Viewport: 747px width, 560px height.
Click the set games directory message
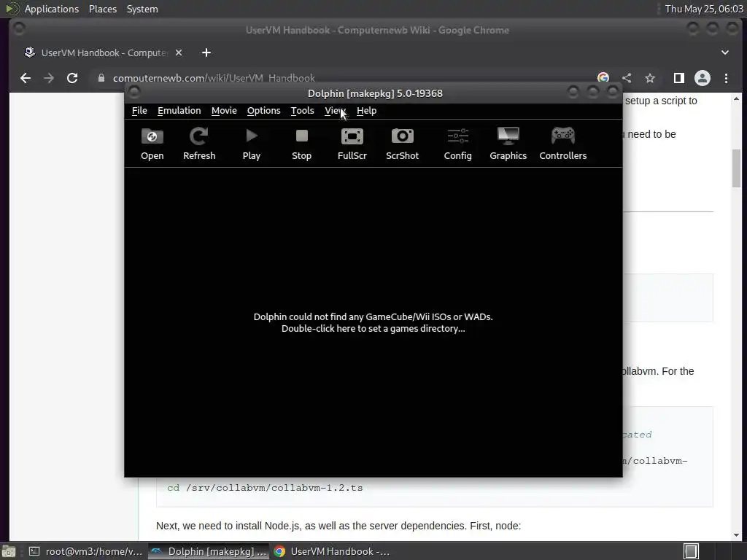[x=373, y=323]
